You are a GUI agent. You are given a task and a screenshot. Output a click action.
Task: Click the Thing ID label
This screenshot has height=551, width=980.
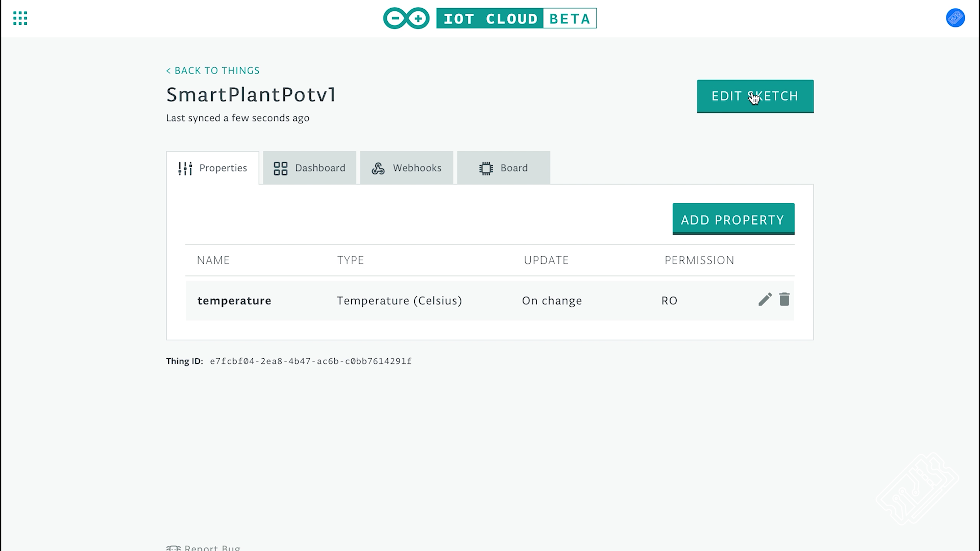(184, 361)
